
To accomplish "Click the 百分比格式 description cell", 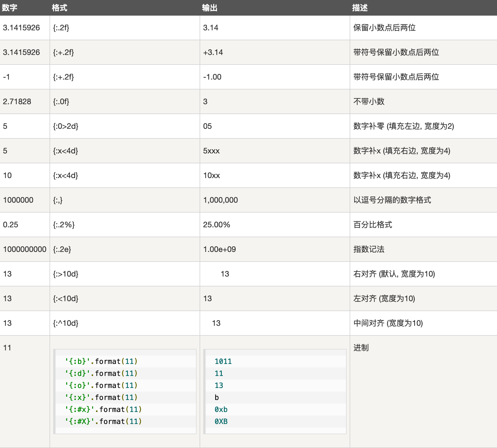I will pyautogui.click(x=373, y=225).
